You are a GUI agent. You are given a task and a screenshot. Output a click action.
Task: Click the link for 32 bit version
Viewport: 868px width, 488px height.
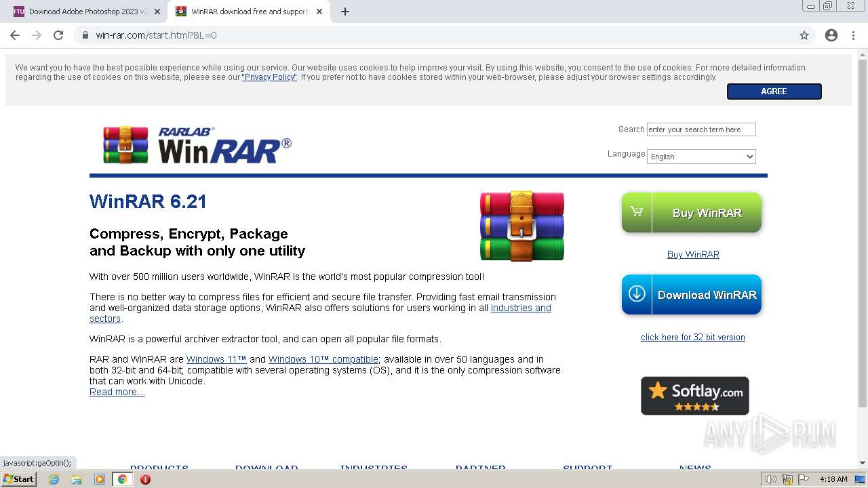tap(693, 337)
